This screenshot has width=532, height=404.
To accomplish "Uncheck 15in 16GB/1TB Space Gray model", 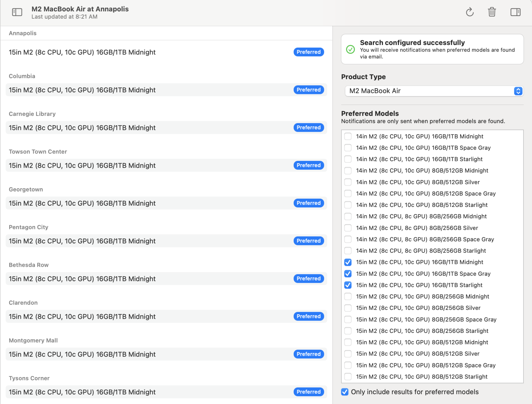I will click(x=348, y=274).
